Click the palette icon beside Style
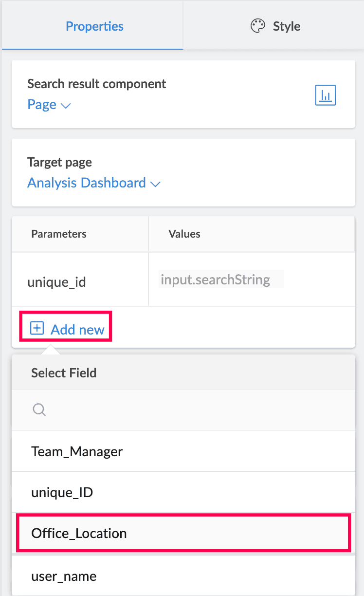The width and height of the screenshot is (364, 596). 257,26
